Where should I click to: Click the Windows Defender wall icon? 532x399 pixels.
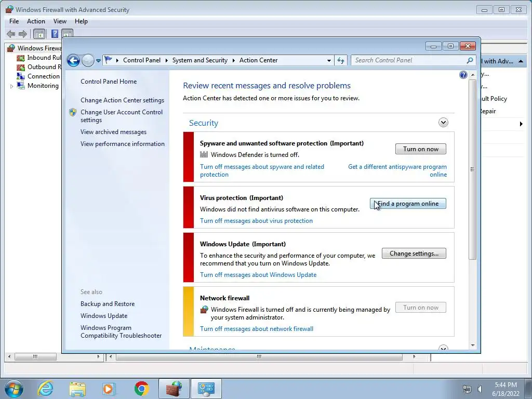coord(204,155)
